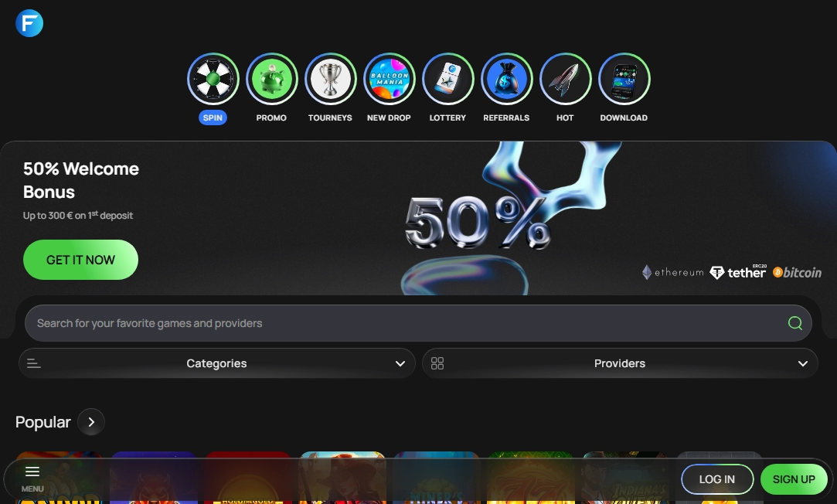Open the Download mobile app icon
This screenshot has height=504, width=837.
(624, 79)
